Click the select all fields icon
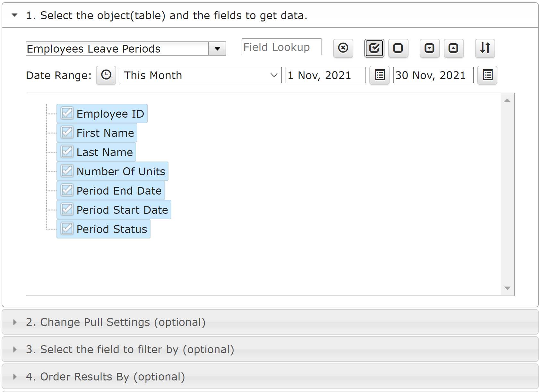The width and height of the screenshot is (542, 392). point(374,48)
